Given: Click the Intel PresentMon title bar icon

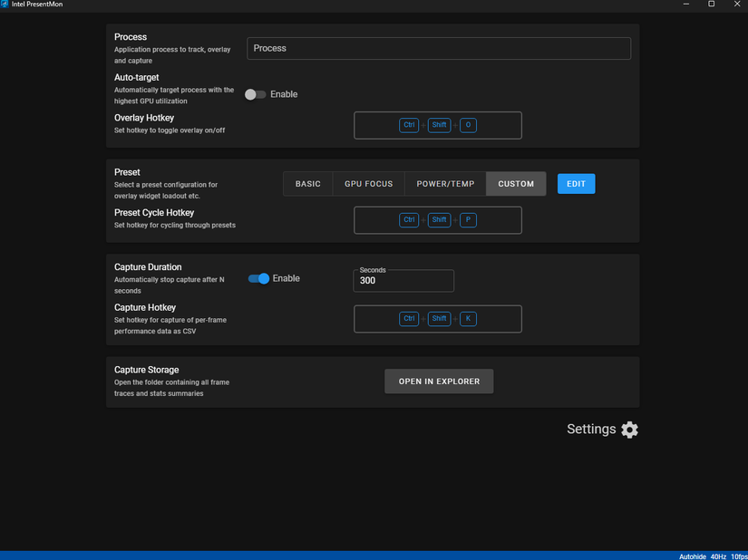Looking at the screenshot, I should [x=5, y=4].
